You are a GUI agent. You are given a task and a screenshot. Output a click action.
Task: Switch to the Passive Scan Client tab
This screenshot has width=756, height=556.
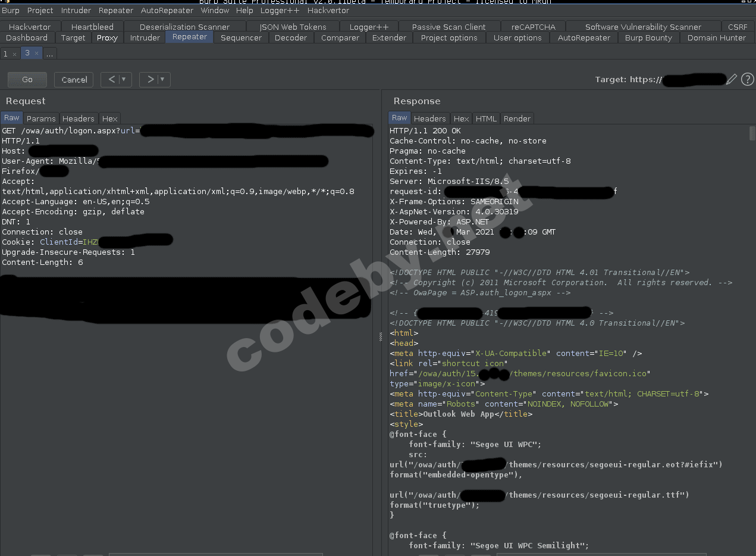coord(449,27)
